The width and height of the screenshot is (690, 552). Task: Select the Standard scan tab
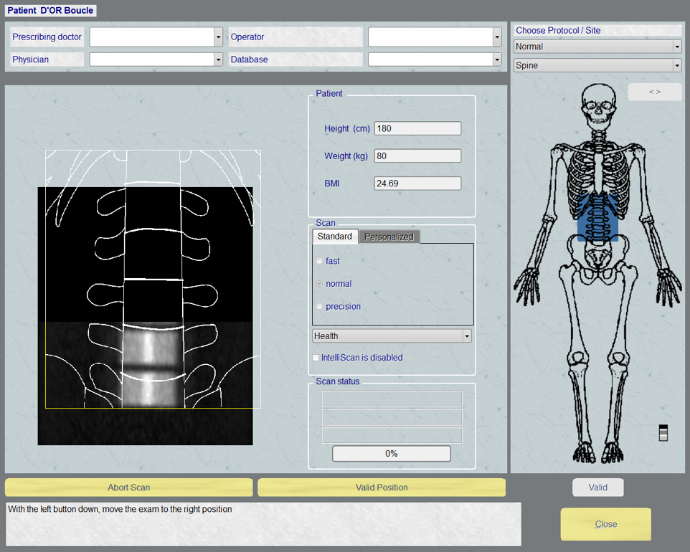[334, 237]
